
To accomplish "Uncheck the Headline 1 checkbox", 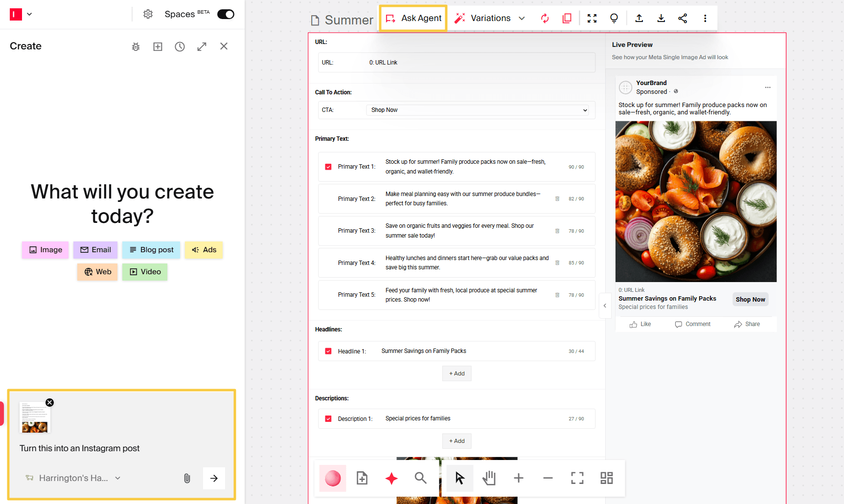I will coord(328,351).
